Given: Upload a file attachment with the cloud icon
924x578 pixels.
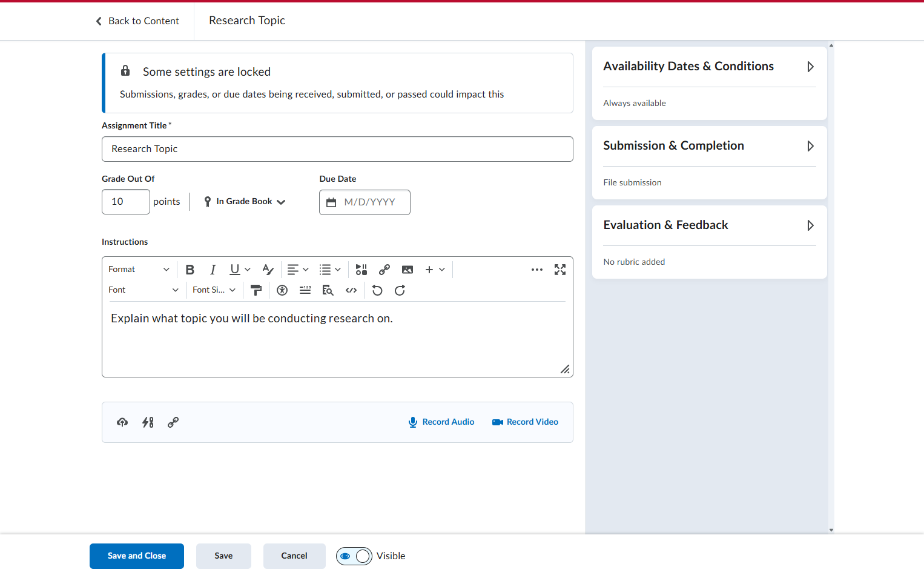Looking at the screenshot, I should click(122, 422).
